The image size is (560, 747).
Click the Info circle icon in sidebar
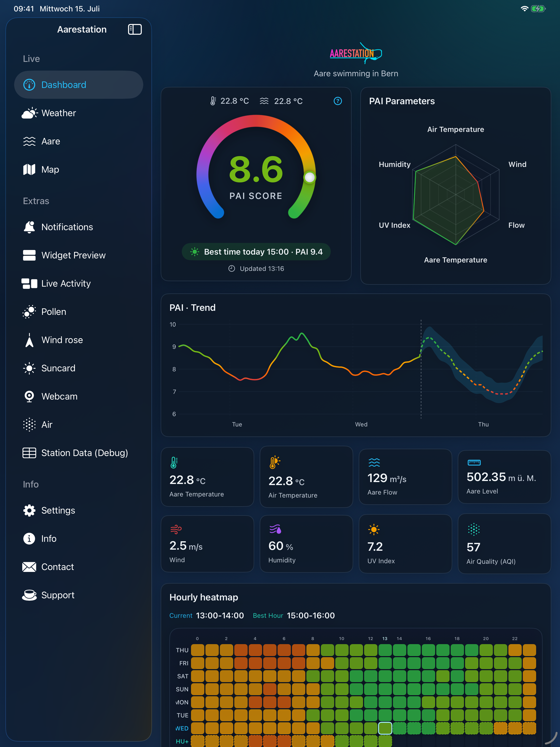[29, 539]
